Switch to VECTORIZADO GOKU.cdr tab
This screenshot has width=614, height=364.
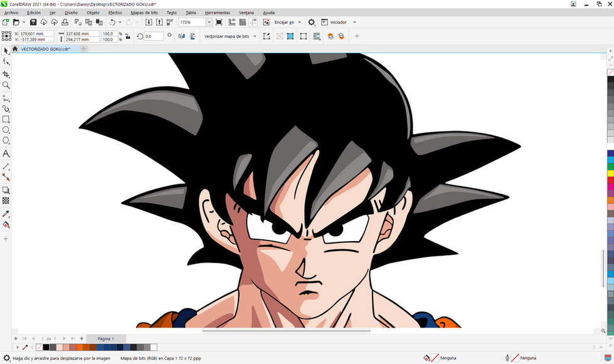coord(45,49)
